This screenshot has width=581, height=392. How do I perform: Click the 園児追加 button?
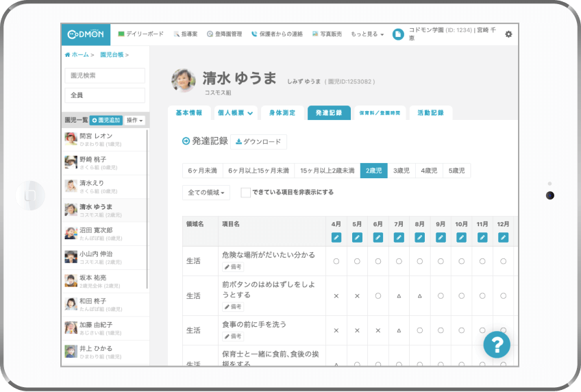click(x=106, y=120)
